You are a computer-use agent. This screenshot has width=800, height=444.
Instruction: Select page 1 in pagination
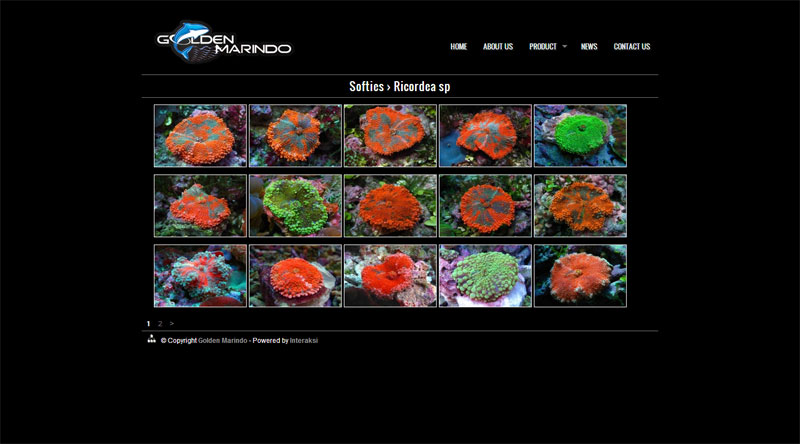tap(148, 324)
